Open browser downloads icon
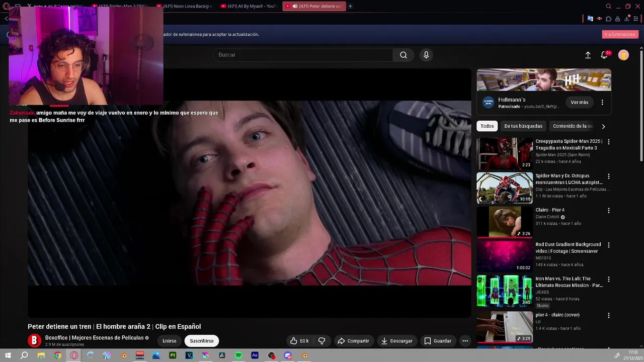Screen dimensions: 644x362 pos(627,19)
